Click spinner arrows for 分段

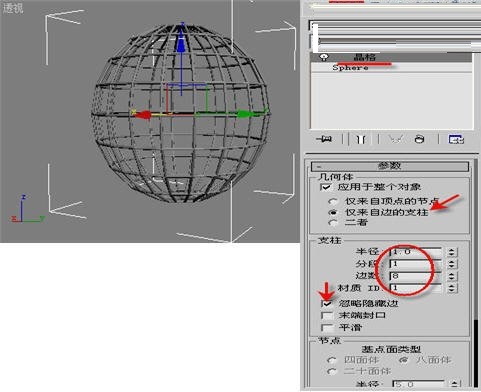(x=451, y=264)
